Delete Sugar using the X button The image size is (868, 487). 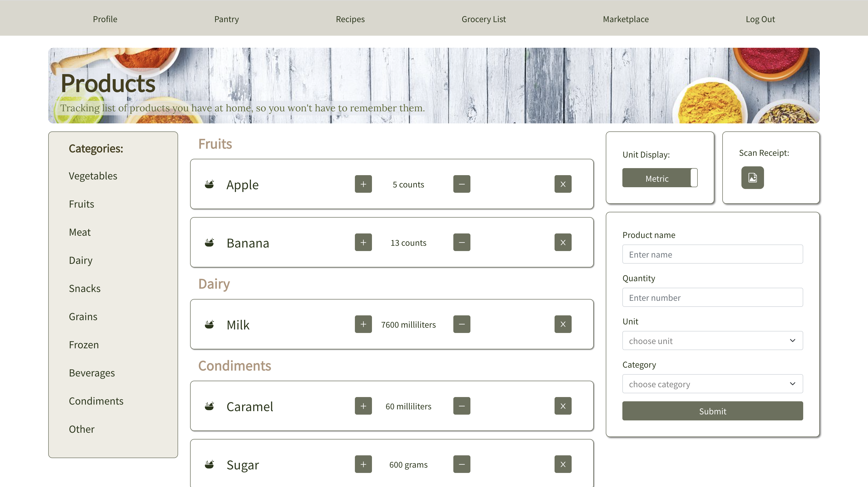pos(563,464)
